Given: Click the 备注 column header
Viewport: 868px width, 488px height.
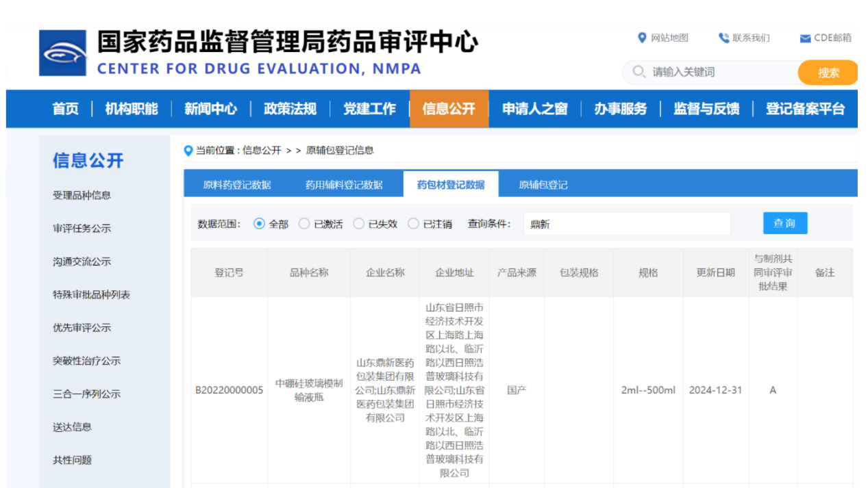Looking at the screenshot, I should tap(825, 272).
